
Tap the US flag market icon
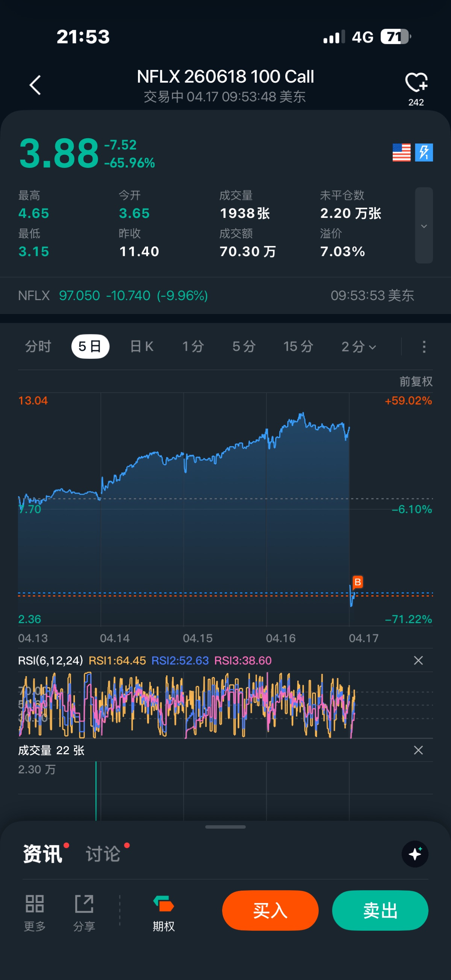401,153
